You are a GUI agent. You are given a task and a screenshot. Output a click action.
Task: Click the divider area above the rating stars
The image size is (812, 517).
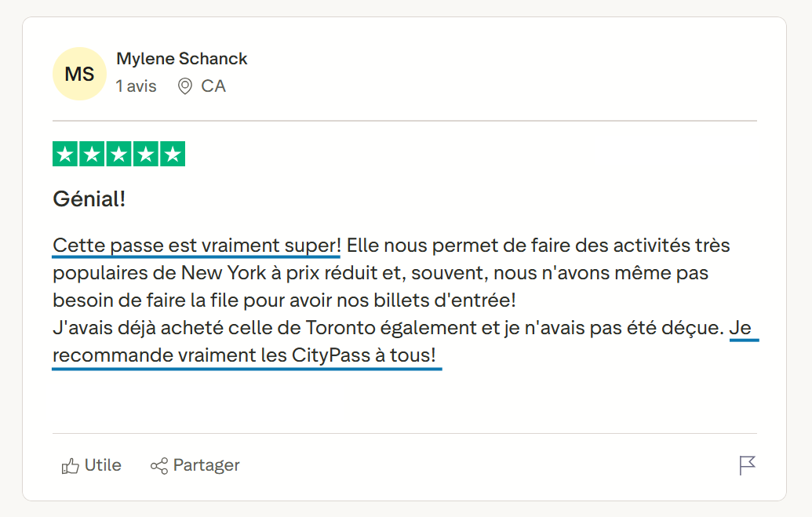404,122
